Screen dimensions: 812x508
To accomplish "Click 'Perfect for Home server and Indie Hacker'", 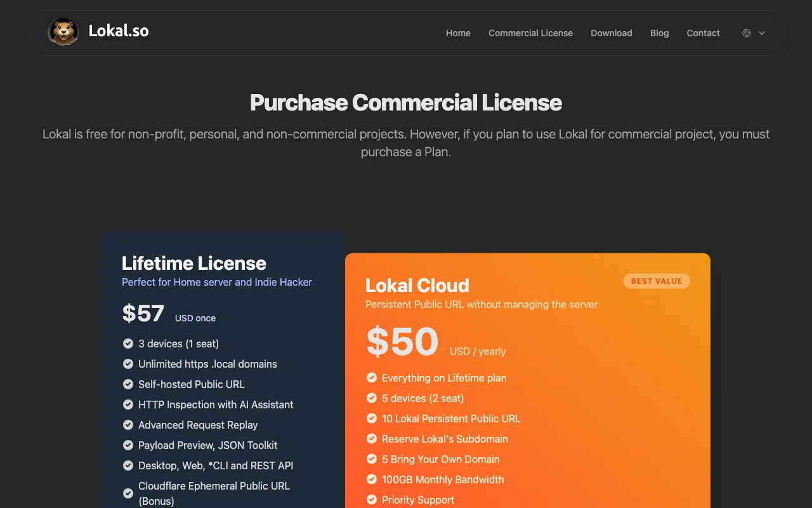I will (x=217, y=282).
